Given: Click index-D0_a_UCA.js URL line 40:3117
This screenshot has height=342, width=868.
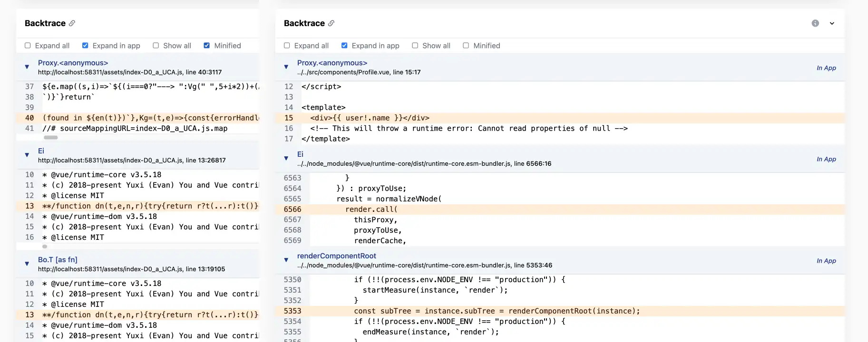Looking at the screenshot, I should (130, 72).
